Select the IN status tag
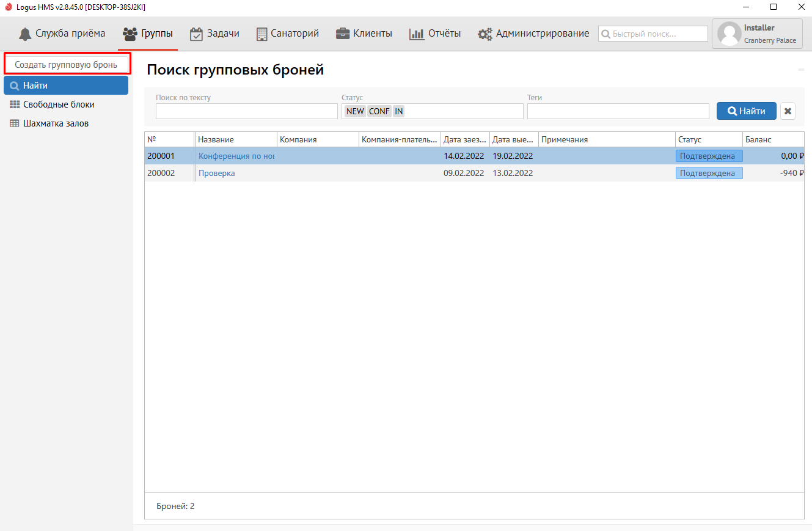The image size is (812, 531). tap(398, 111)
